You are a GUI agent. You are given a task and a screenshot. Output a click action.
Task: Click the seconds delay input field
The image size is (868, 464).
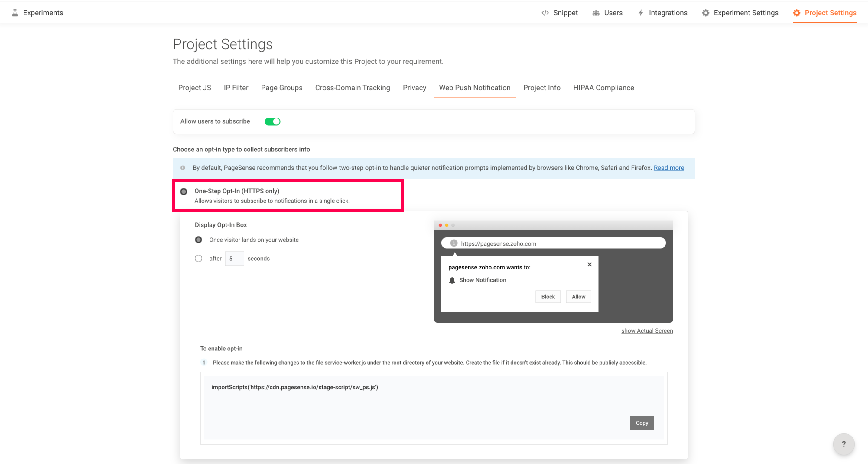point(235,259)
